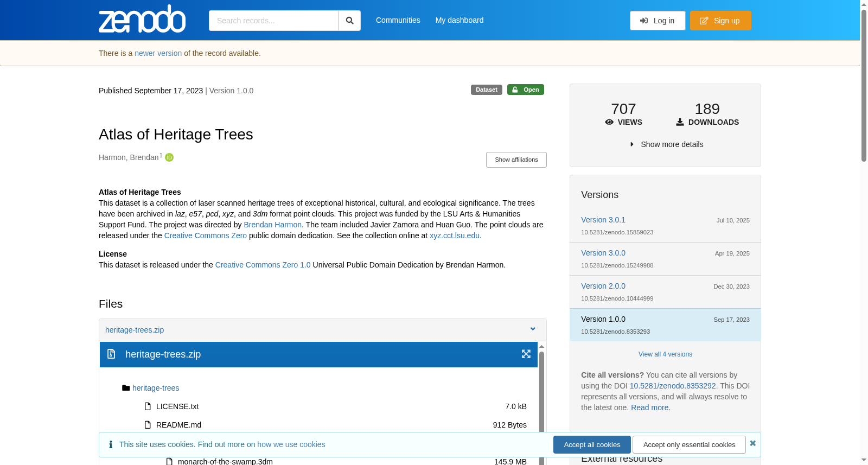Image resolution: width=868 pixels, height=465 pixels.
Task: Click the 912 Bytes file size
Action: coord(510,425)
